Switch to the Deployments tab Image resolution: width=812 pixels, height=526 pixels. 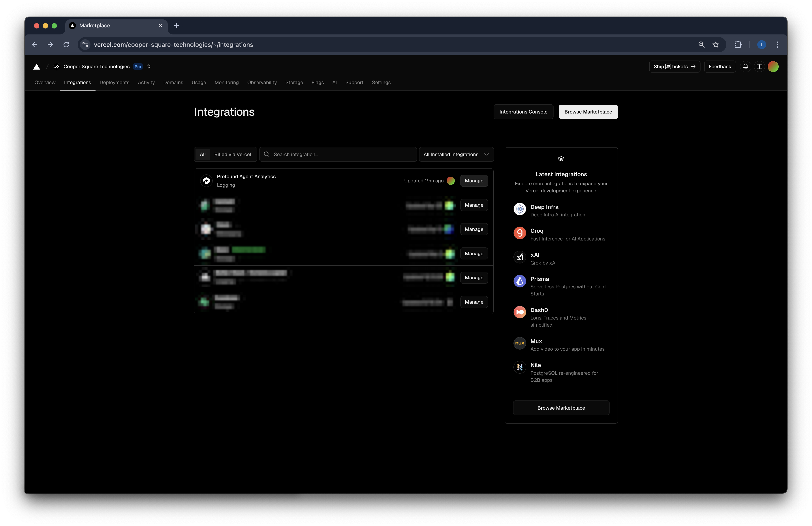pos(115,82)
